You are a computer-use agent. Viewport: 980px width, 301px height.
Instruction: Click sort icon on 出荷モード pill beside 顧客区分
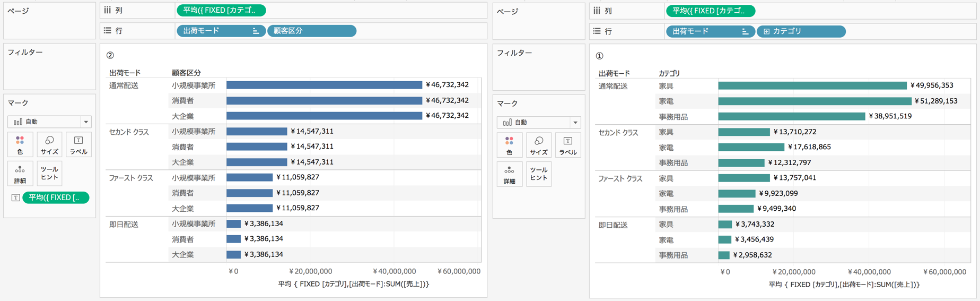(256, 31)
